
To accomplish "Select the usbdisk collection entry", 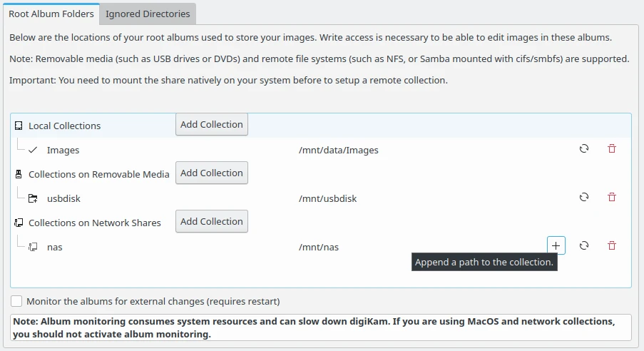I will [x=63, y=199].
